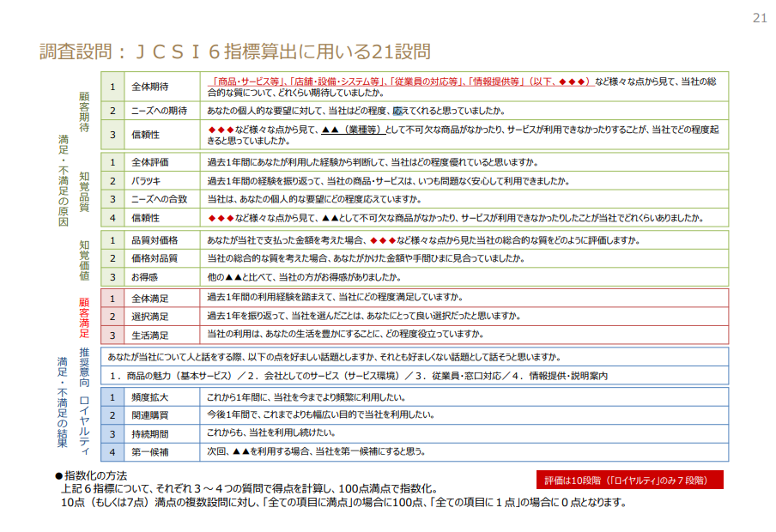
Task: Select the 品質対価格 row label
Action: (x=155, y=240)
